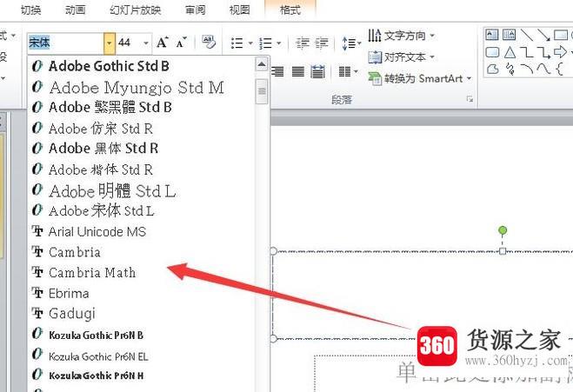This screenshot has height=392, width=573.
Task: Choose the Gadugi font
Action: 141,314
